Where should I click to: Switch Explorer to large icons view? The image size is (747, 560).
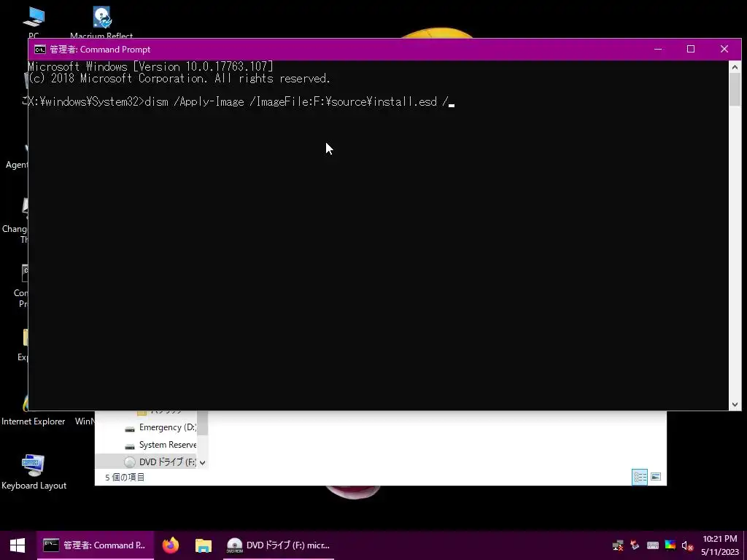click(656, 477)
